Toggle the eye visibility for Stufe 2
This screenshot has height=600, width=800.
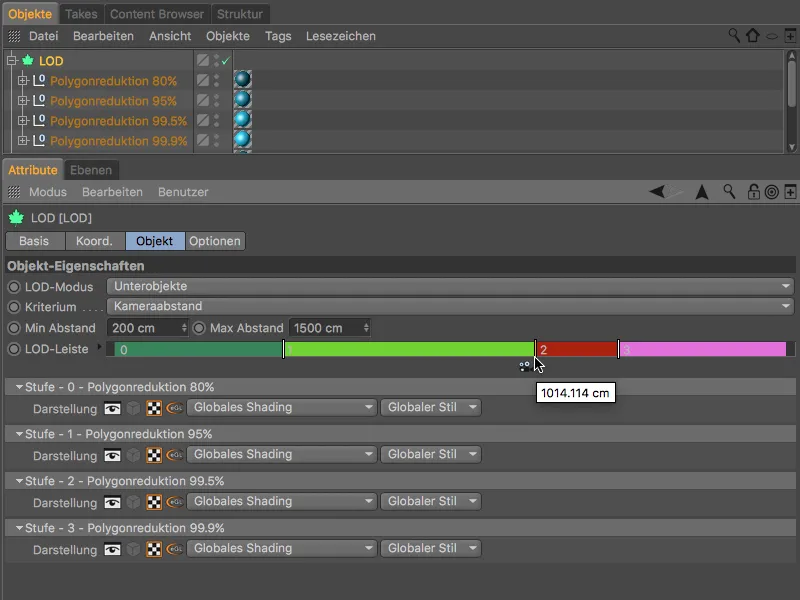pyautogui.click(x=112, y=502)
